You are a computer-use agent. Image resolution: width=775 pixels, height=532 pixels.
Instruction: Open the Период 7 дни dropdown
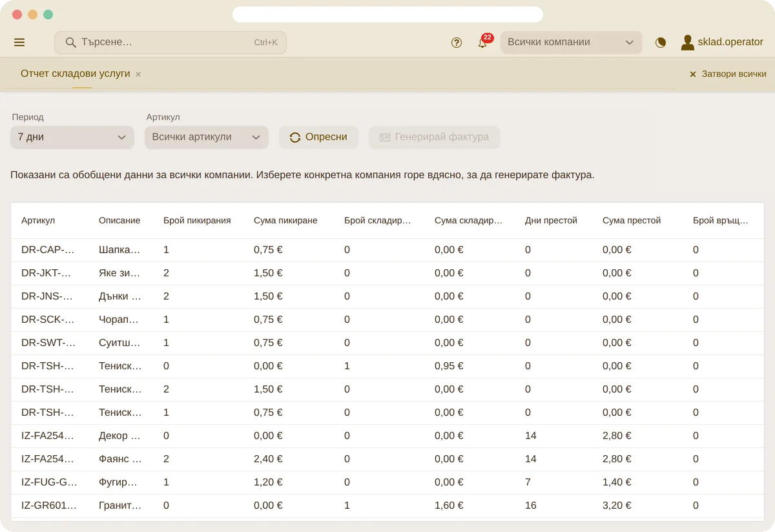72,137
